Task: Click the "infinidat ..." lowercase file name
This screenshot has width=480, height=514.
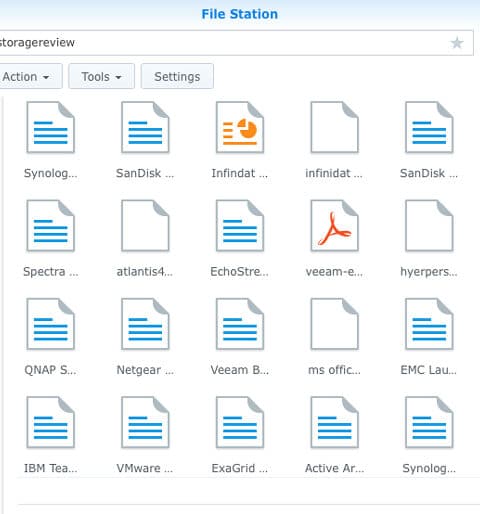Action: (x=334, y=173)
